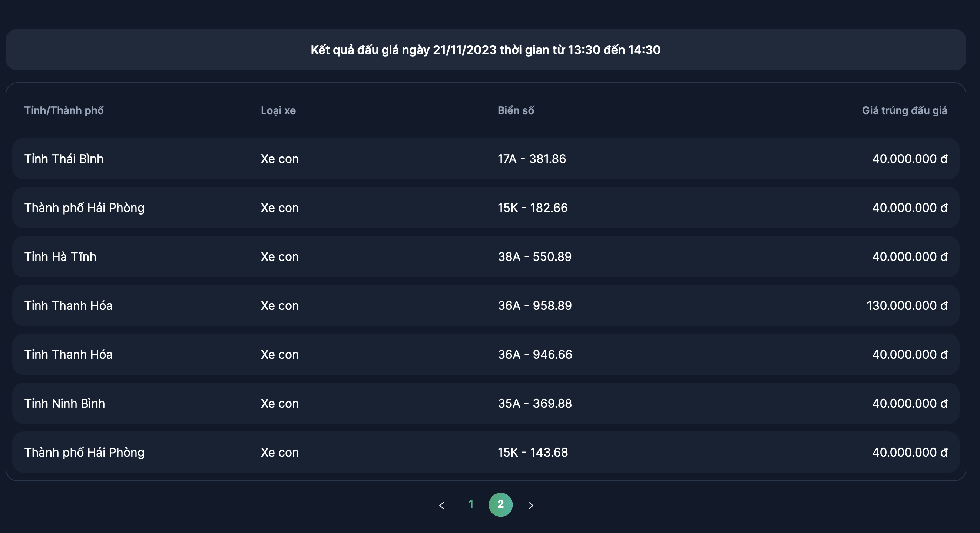This screenshot has height=533, width=980.
Task: Click the 130.000.000 đ winning price
Action: click(x=907, y=305)
